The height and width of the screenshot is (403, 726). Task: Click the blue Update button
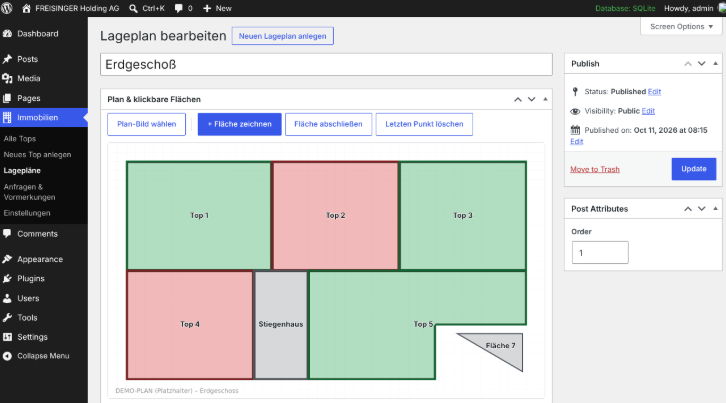tap(694, 169)
